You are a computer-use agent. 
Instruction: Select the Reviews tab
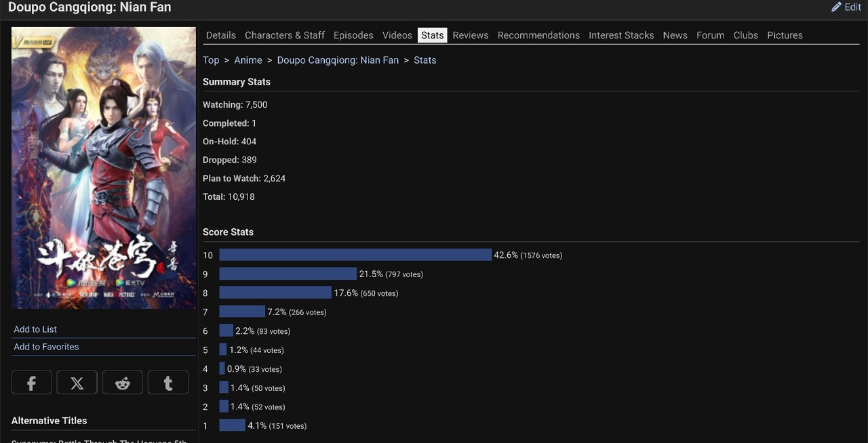[x=470, y=35]
